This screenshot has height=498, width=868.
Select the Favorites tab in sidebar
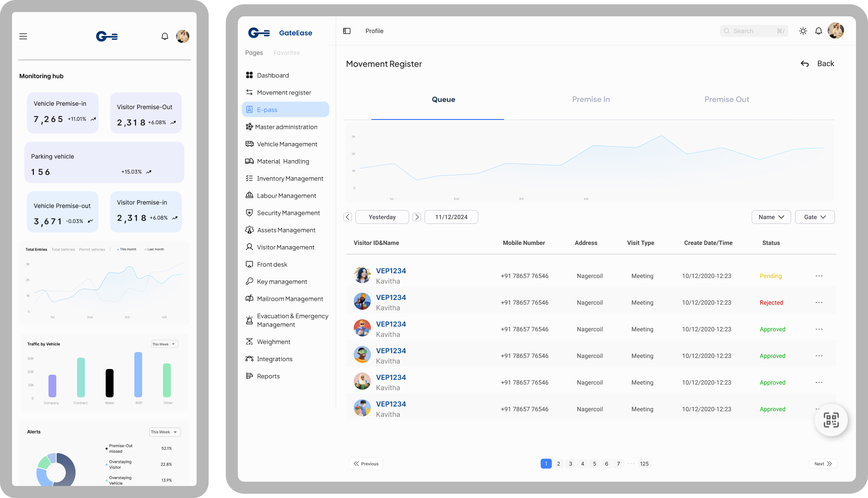point(286,53)
